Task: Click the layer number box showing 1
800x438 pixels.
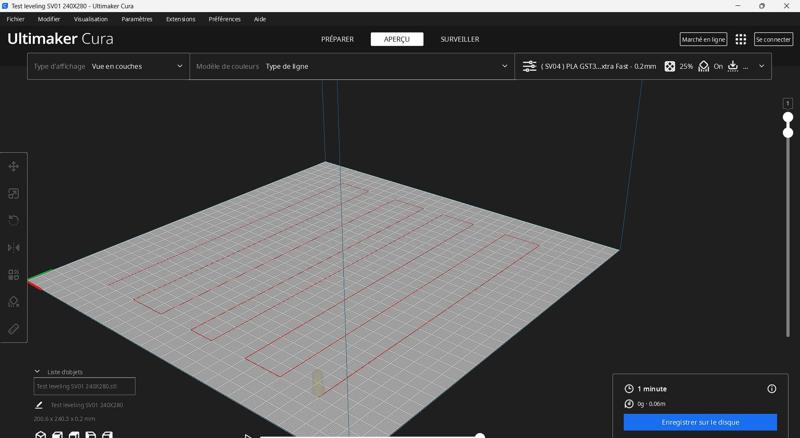Action: pyautogui.click(x=788, y=103)
